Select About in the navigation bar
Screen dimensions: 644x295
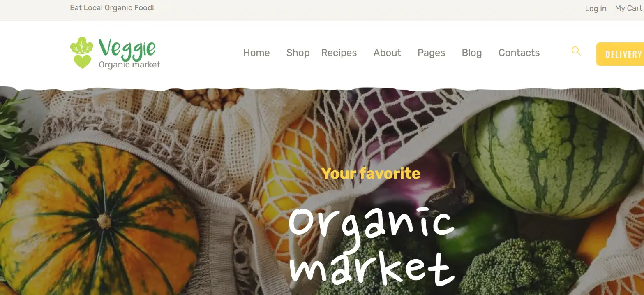387,53
